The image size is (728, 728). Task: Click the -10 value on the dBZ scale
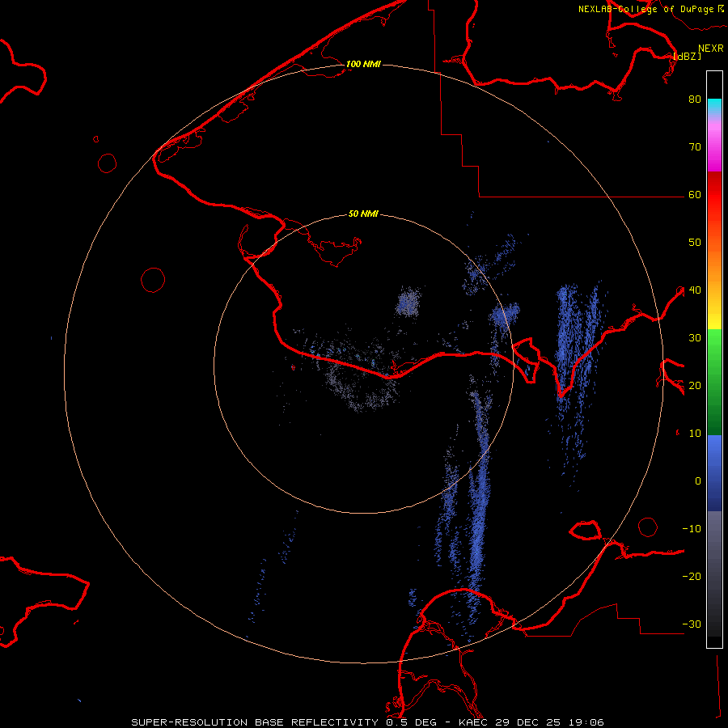[692, 529]
